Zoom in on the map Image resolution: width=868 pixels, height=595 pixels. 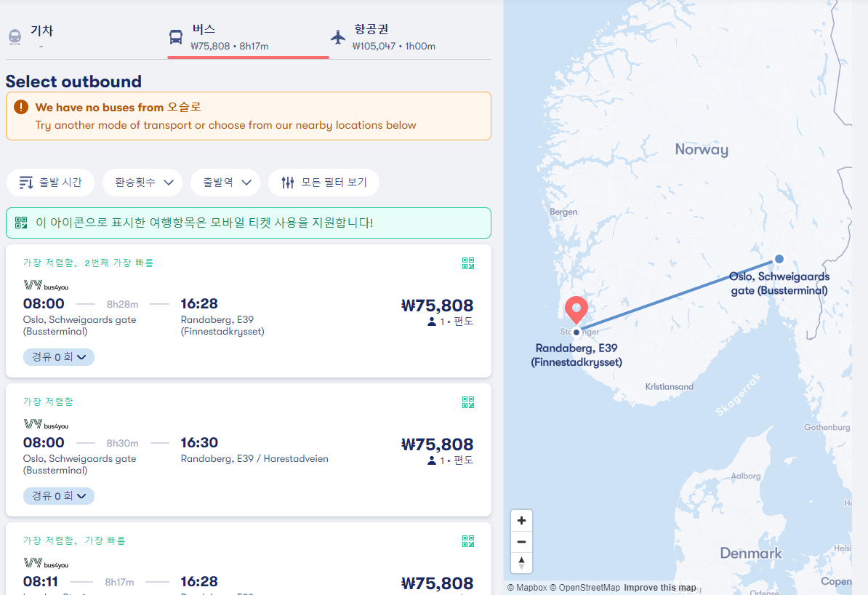click(x=521, y=520)
